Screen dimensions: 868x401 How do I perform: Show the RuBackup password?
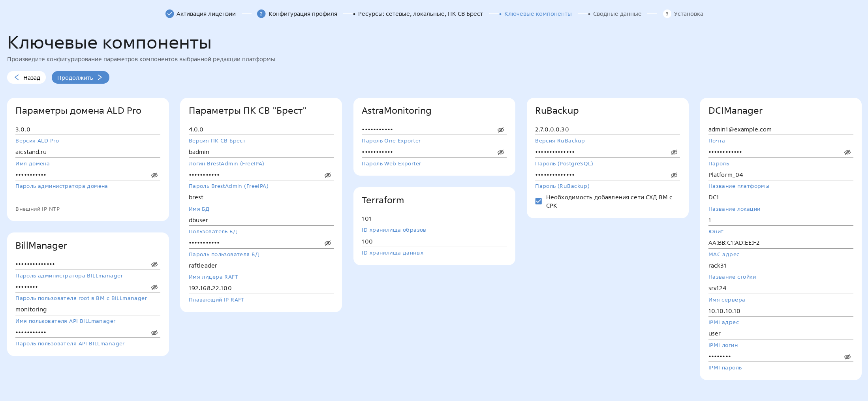pos(674,175)
